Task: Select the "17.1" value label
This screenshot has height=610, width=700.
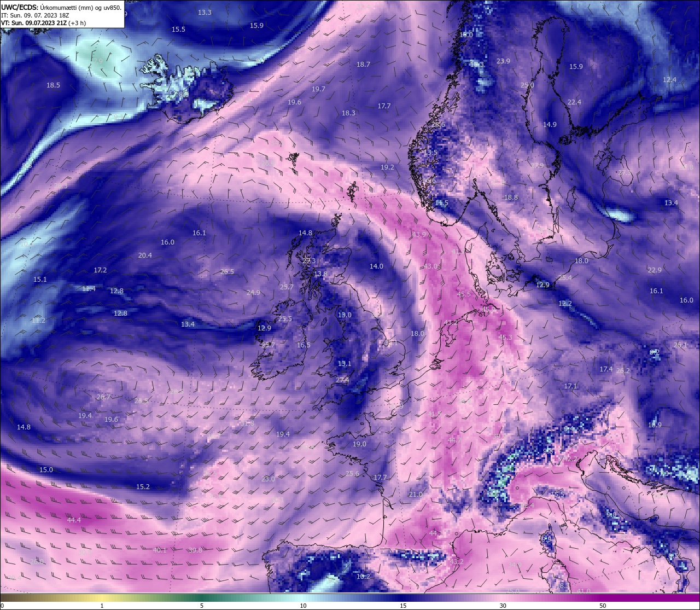Action: tap(570, 386)
